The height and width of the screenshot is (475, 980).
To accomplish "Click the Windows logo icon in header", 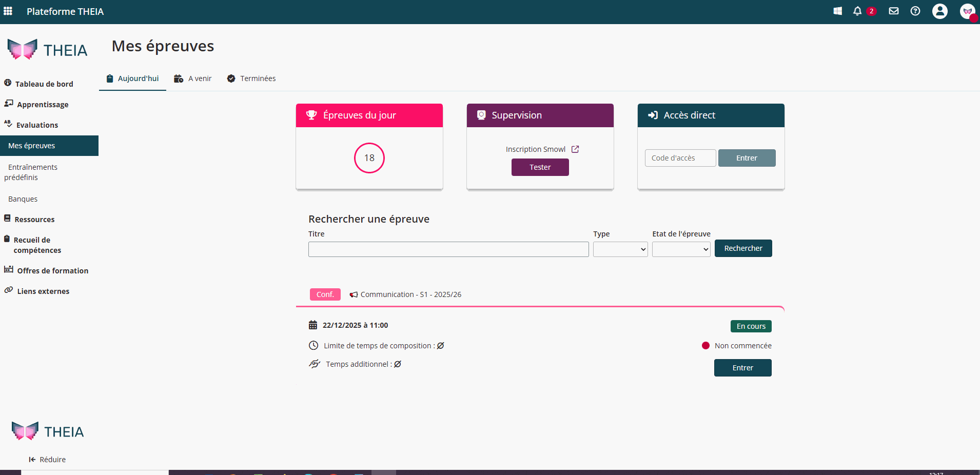I will coord(837,11).
